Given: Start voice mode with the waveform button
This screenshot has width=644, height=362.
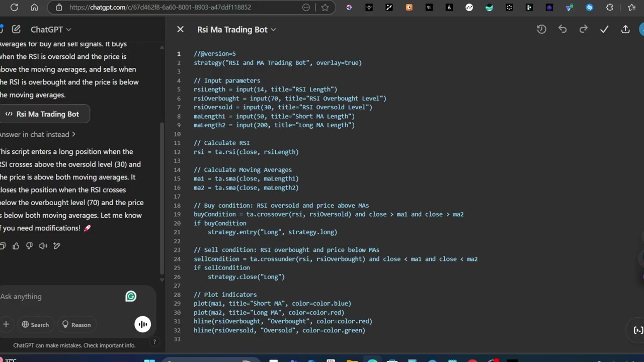Looking at the screenshot, I should tap(143, 324).
